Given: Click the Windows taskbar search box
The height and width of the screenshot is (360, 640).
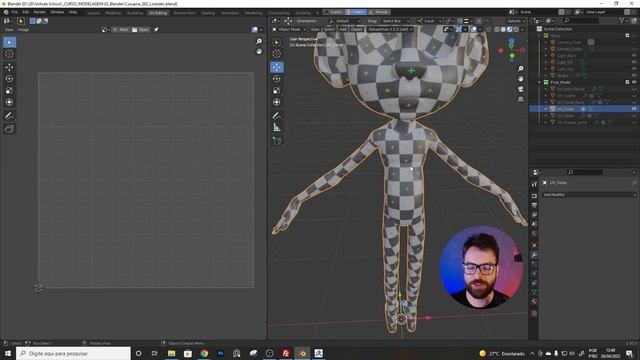Looking at the screenshot, I should [x=73, y=353].
